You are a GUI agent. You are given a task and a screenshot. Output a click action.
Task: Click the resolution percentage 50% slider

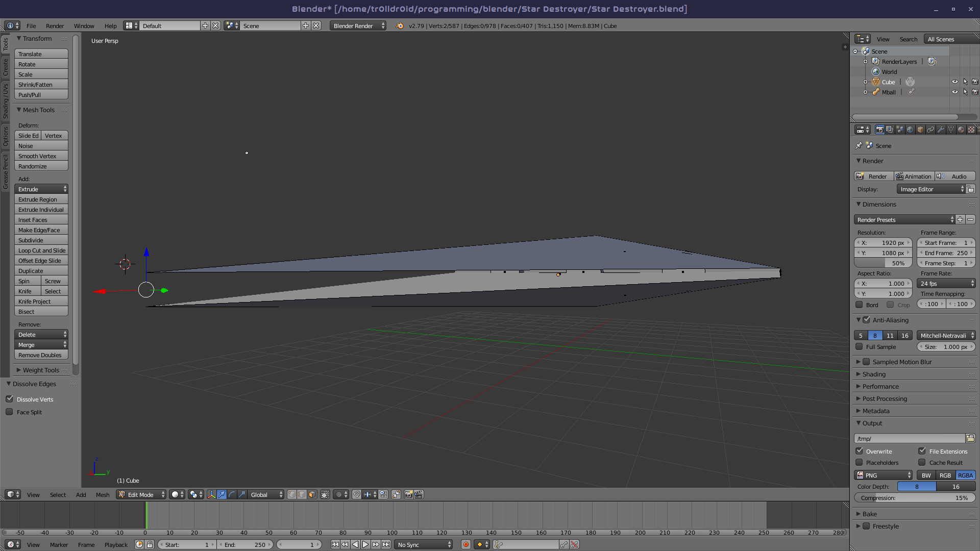click(883, 263)
